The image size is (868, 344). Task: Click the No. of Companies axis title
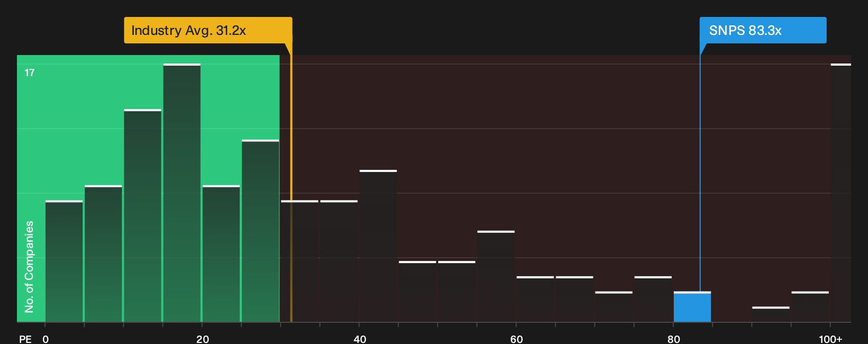pyautogui.click(x=29, y=267)
